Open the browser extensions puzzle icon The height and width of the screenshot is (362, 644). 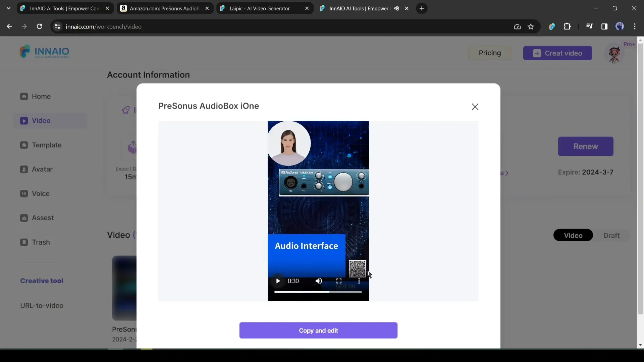(x=567, y=26)
